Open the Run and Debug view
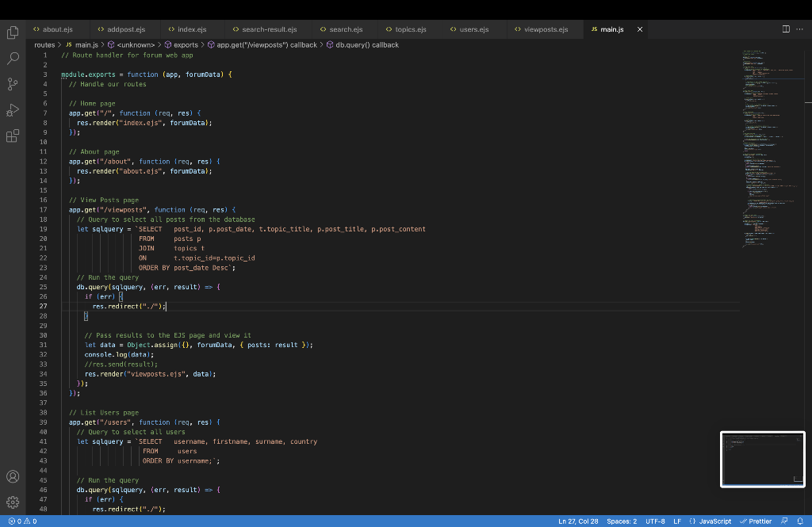Viewport: 812px width, 527px height. point(13,110)
